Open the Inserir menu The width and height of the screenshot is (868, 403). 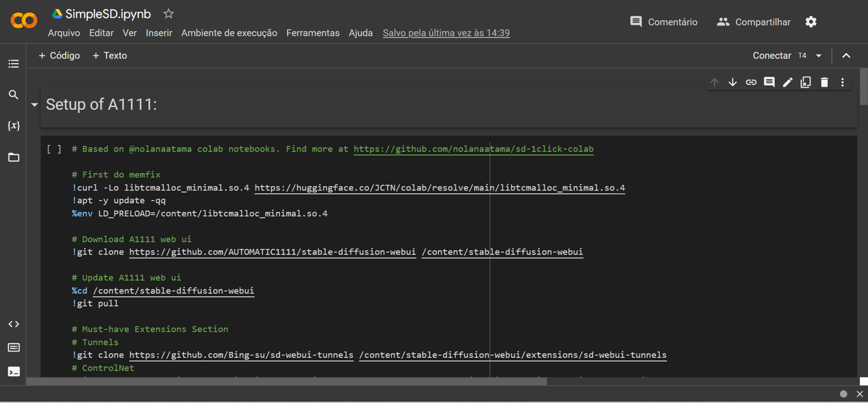pyautogui.click(x=159, y=33)
